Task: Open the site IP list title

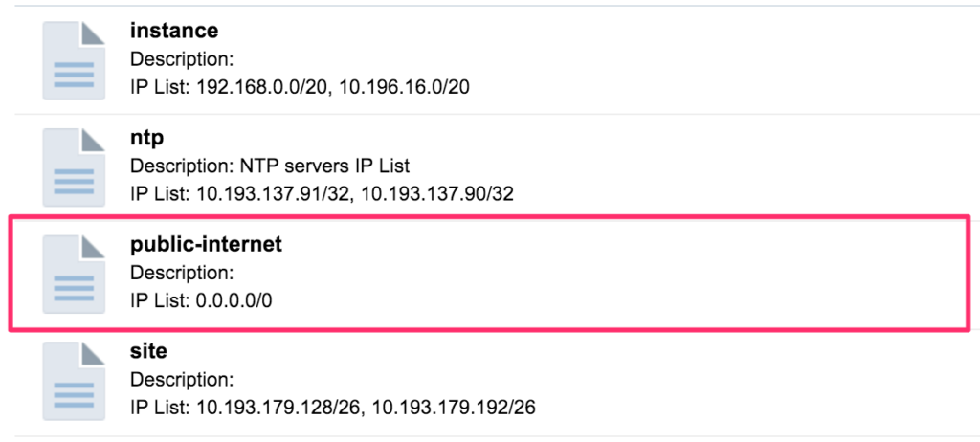Action: tap(148, 351)
